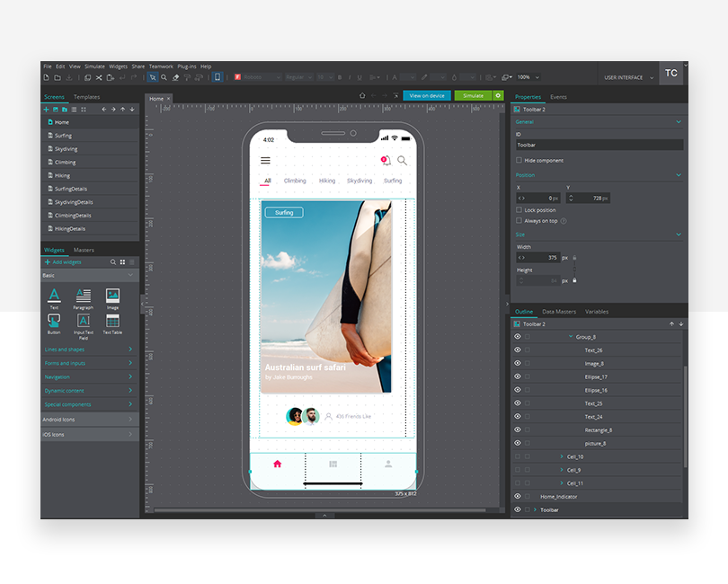Click the add screen plus icon
728x584 pixels.
pos(46,110)
